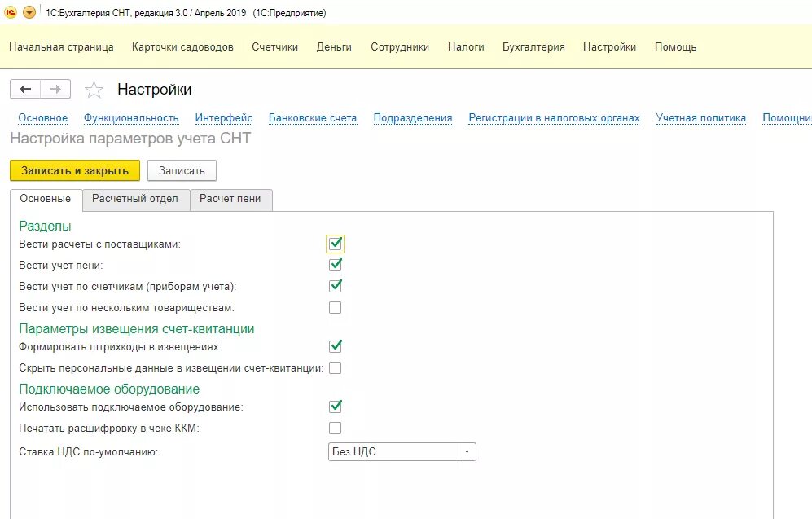Click Параметры извещения счет-квитанции heading
812x519 pixels.
click(137, 329)
